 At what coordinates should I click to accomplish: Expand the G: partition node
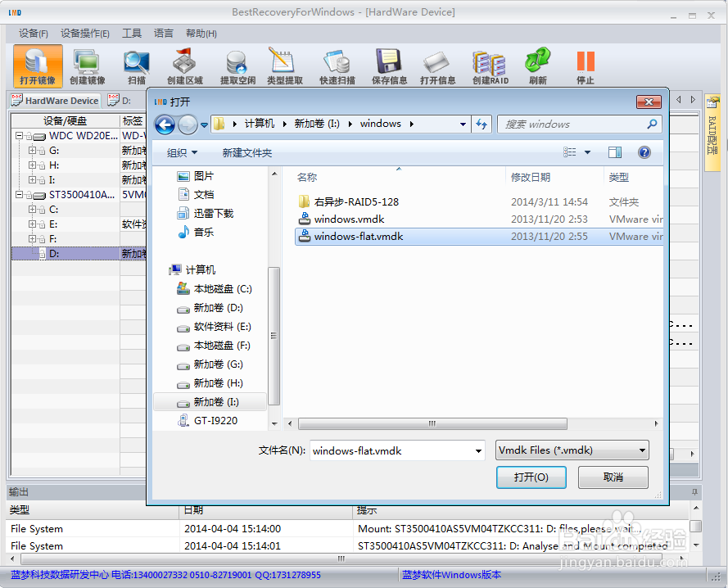pos(32,150)
